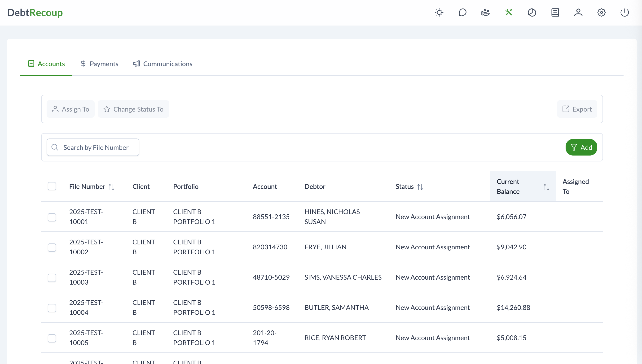Switch to the Accounts tab
This screenshot has height=364, width=642.
46,64
